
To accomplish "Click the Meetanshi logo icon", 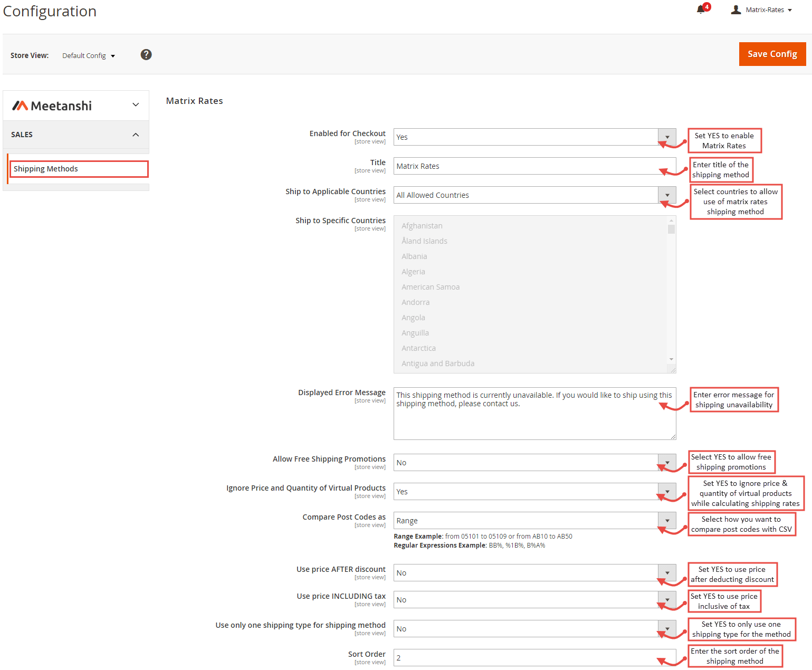I will [20, 106].
